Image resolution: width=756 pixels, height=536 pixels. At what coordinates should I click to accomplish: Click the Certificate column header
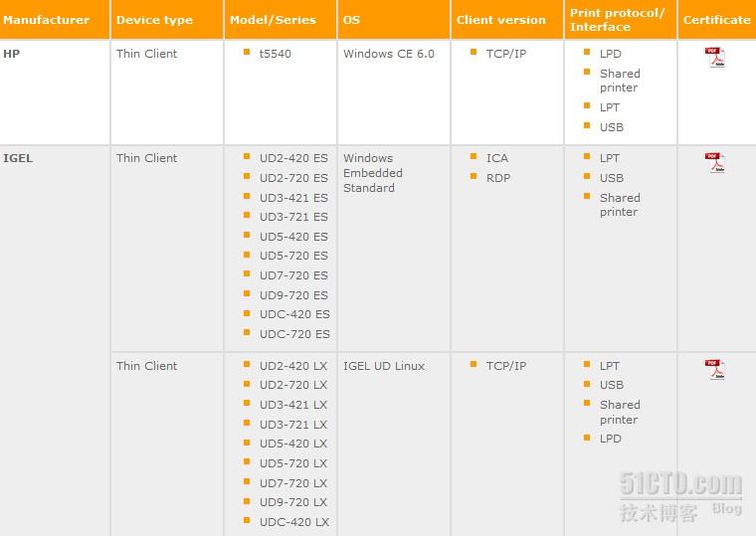(x=716, y=20)
